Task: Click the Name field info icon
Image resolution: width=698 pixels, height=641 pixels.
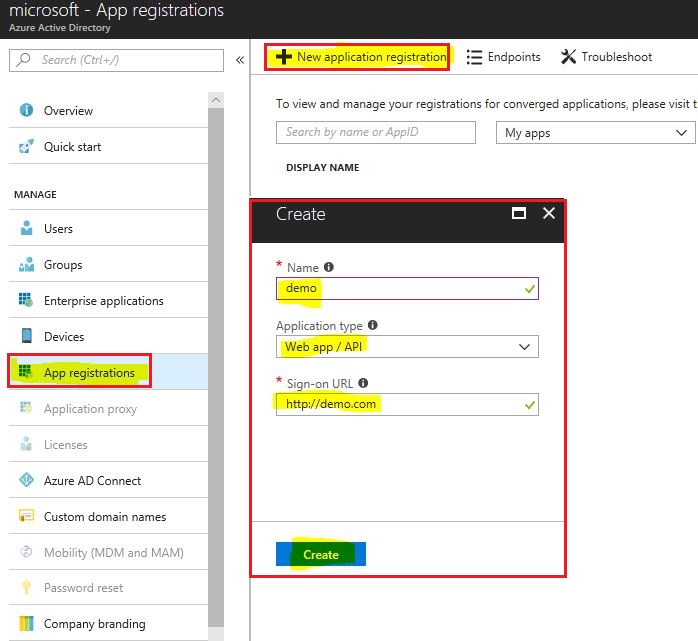Action: click(329, 267)
